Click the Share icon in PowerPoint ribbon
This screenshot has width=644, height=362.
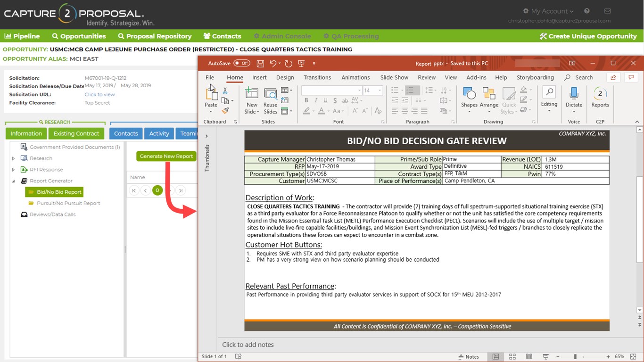(613, 77)
